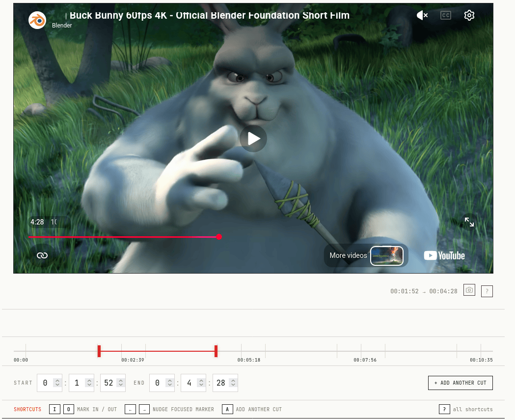Focus the START minutes field showing 1
The height and width of the screenshot is (420, 515).
(x=81, y=383)
